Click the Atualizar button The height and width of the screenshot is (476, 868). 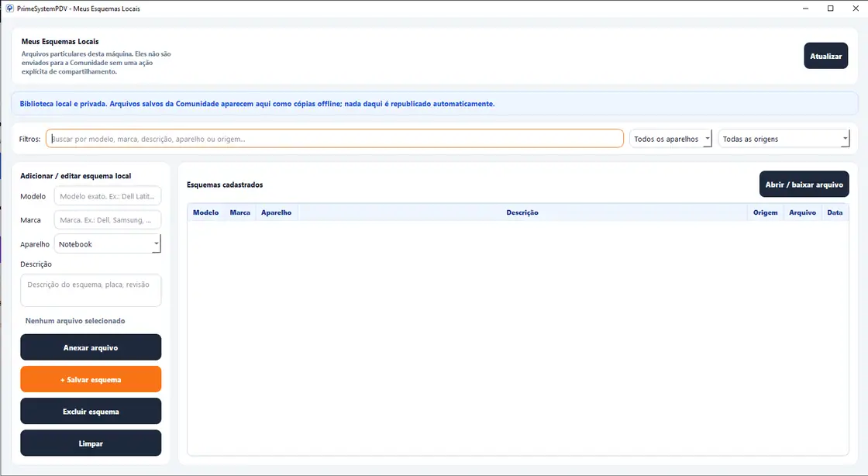[825, 56]
